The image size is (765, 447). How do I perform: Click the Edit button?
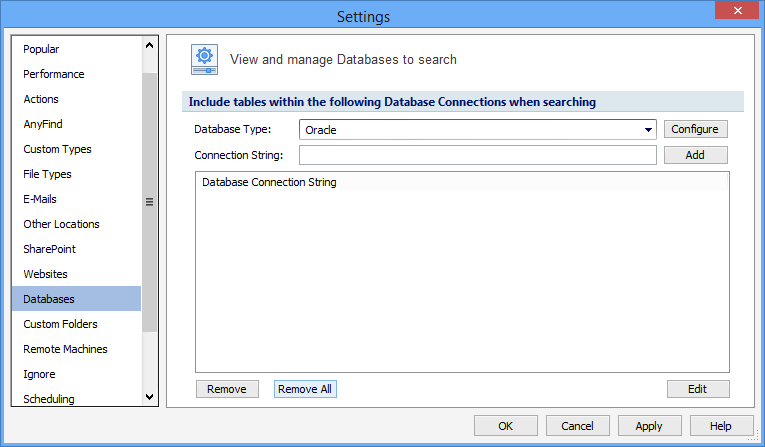[x=698, y=389]
